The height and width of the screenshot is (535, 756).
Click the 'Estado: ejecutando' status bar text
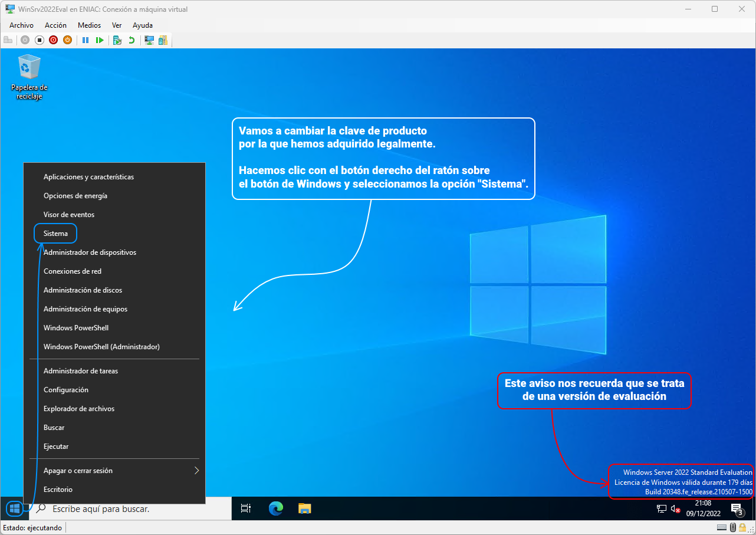pos(32,527)
